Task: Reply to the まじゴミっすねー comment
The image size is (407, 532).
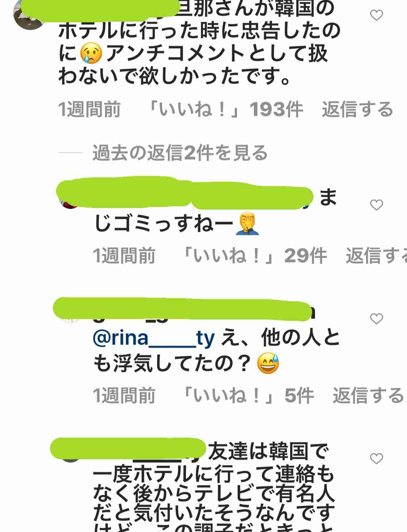Action: pyautogui.click(x=376, y=256)
